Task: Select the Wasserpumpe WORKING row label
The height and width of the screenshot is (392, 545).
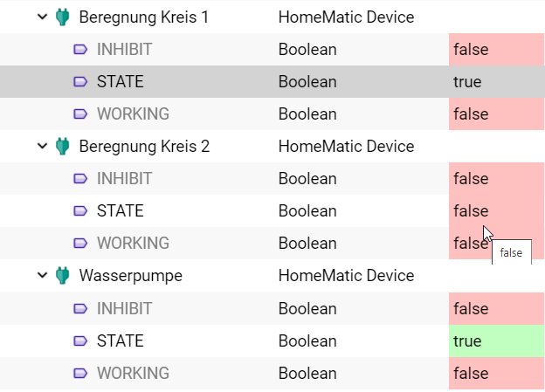Action: [x=133, y=374]
